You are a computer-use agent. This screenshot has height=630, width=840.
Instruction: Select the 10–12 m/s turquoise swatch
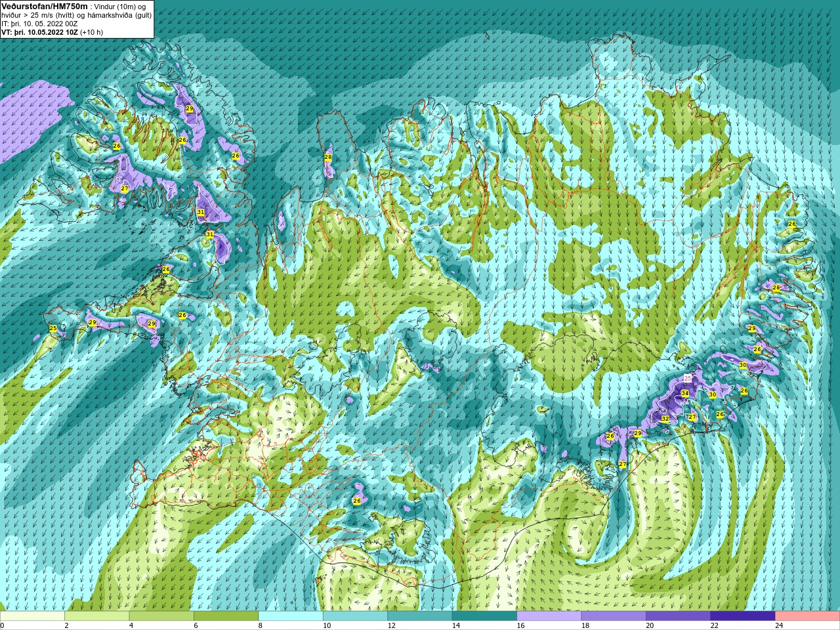[355, 616]
